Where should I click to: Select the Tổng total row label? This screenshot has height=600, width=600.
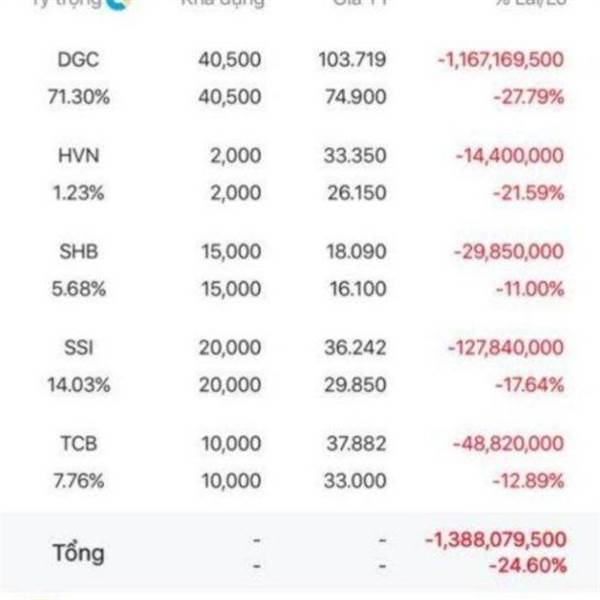(78, 553)
